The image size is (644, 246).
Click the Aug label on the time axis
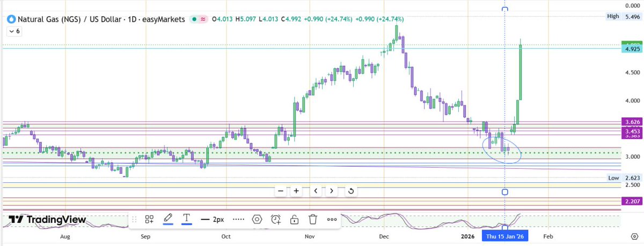tap(65, 236)
